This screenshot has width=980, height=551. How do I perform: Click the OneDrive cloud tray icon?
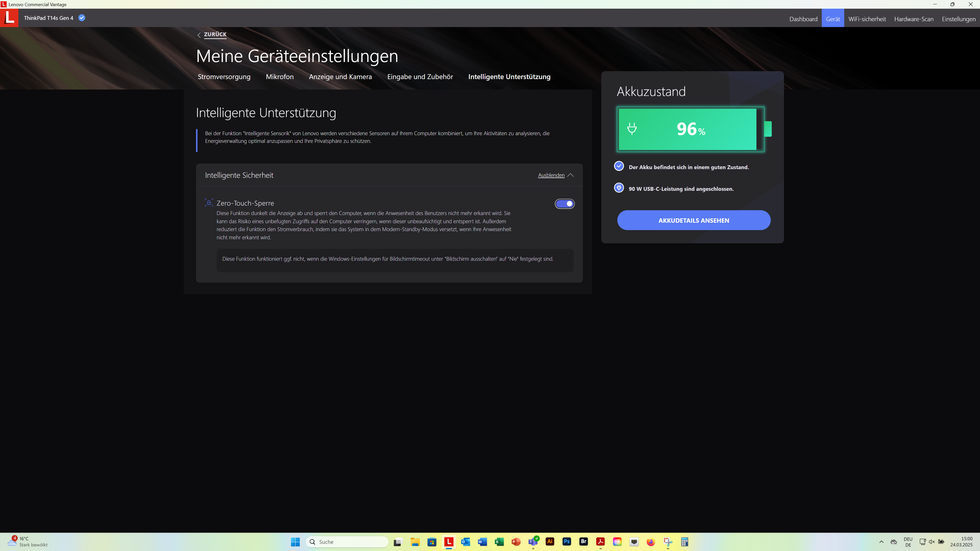894,542
